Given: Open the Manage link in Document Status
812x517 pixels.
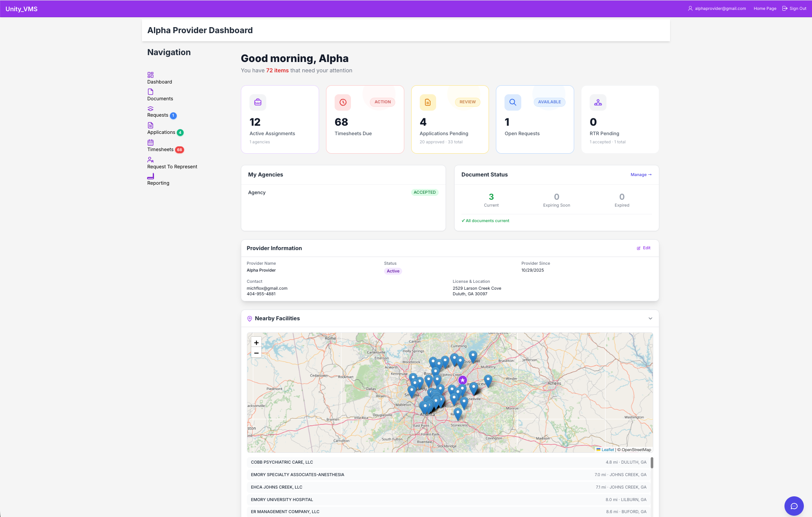Looking at the screenshot, I should (640, 175).
